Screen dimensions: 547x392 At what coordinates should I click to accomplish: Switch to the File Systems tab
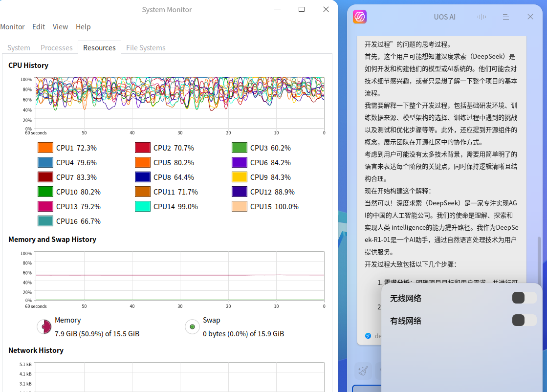pos(146,48)
